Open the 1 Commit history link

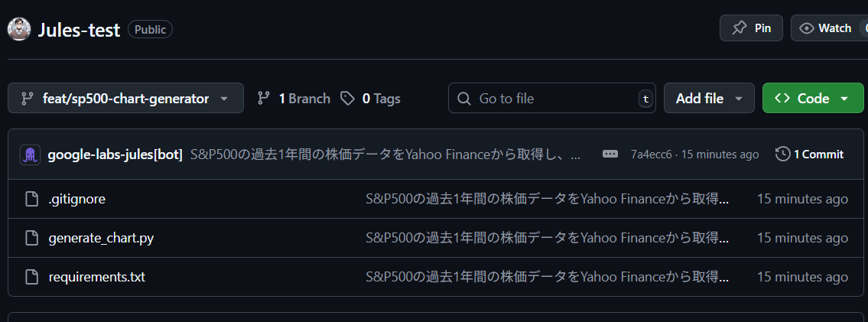810,154
